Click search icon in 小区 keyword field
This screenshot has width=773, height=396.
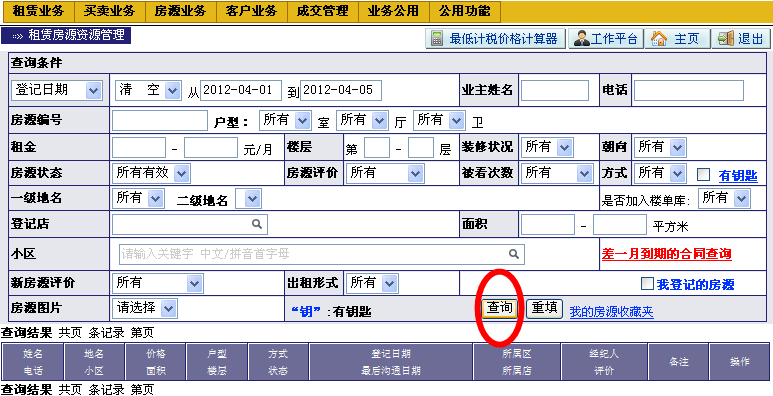click(x=514, y=254)
